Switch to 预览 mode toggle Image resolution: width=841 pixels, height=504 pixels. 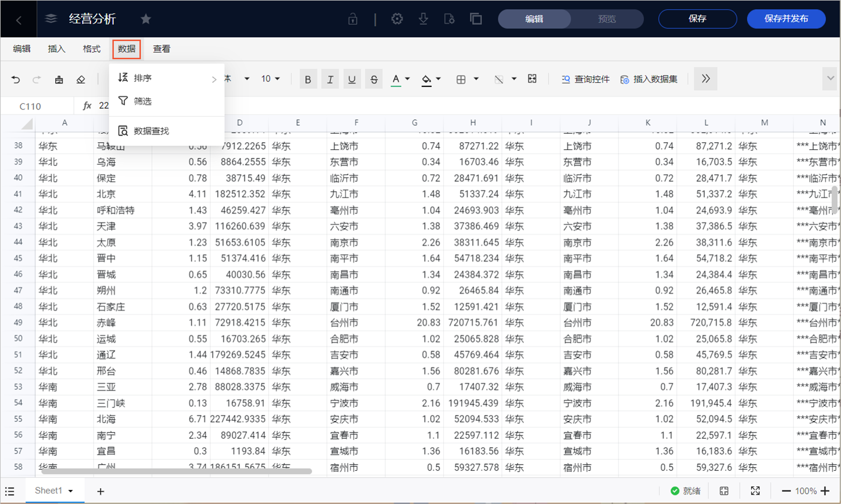[x=607, y=19]
